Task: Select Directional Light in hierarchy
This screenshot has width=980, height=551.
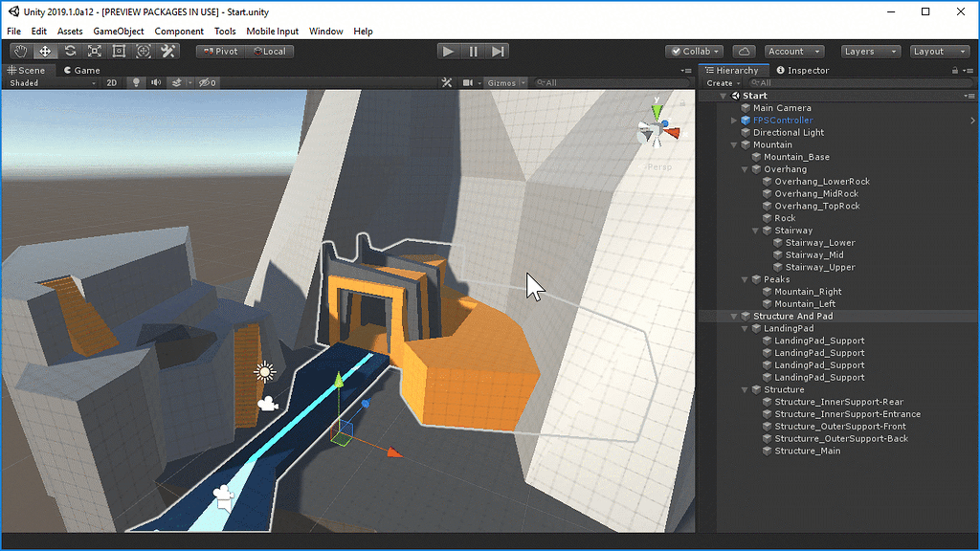Action: point(789,132)
